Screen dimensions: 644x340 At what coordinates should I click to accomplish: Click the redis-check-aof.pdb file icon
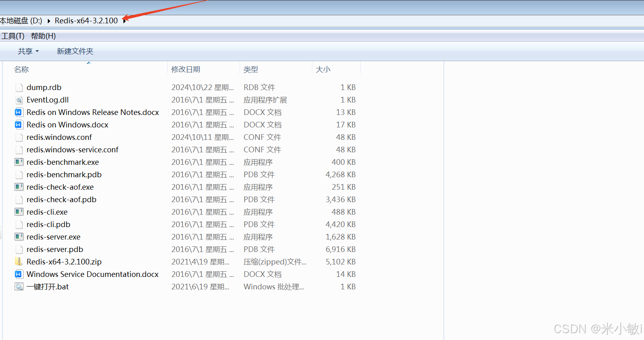19,200
